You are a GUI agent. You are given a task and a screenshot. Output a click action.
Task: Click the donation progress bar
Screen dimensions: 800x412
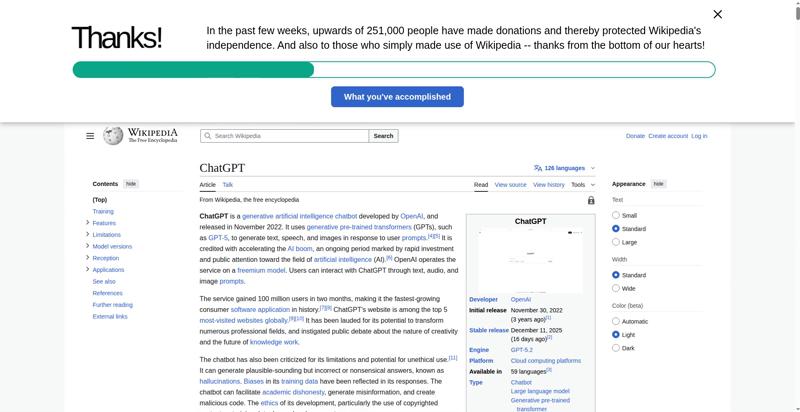point(394,70)
